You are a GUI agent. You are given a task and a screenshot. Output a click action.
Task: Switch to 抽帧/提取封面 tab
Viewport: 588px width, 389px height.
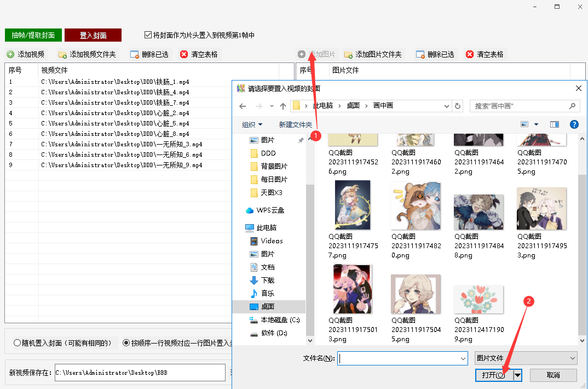[33, 35]
